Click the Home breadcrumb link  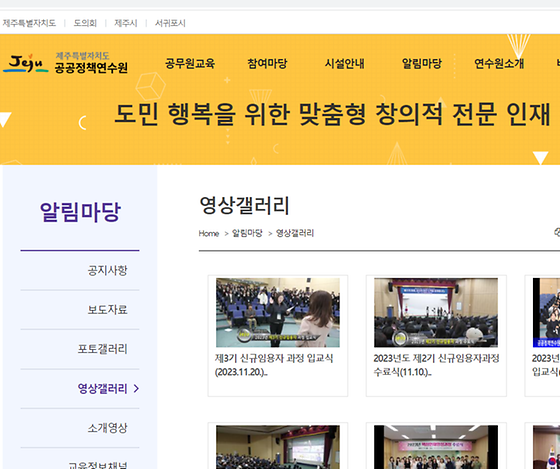pyautogui.click(x=209, y=234)
